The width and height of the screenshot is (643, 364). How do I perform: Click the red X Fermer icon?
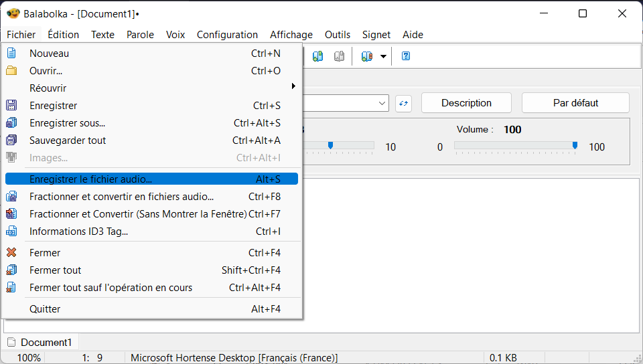pyautogui.click(x=11, y=253)
